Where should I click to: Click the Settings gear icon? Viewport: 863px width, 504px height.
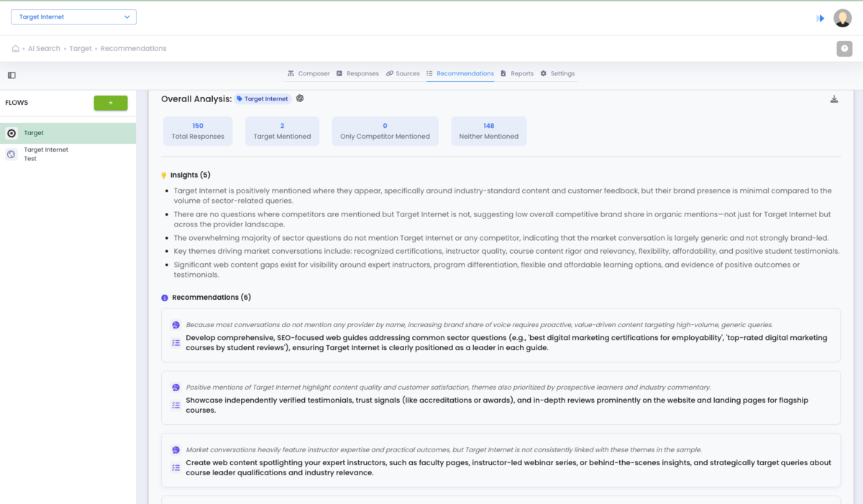pos(544,73)
